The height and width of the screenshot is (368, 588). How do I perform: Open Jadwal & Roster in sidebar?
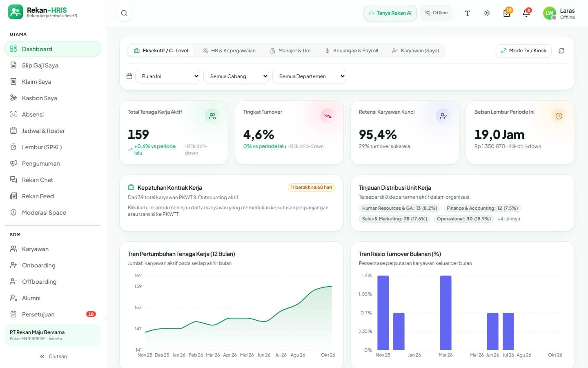pos(53,131)
